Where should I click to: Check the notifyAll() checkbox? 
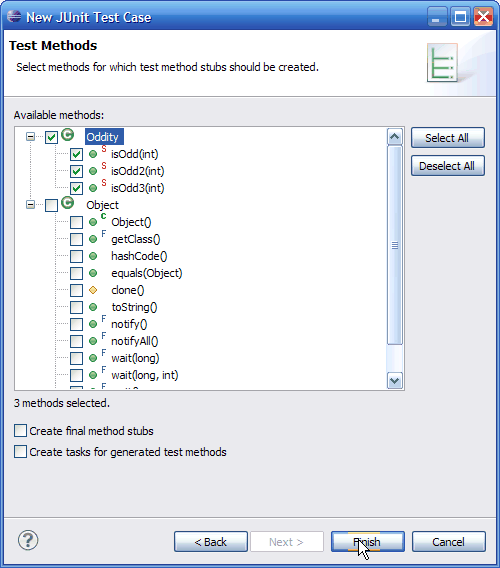point(76,342)
